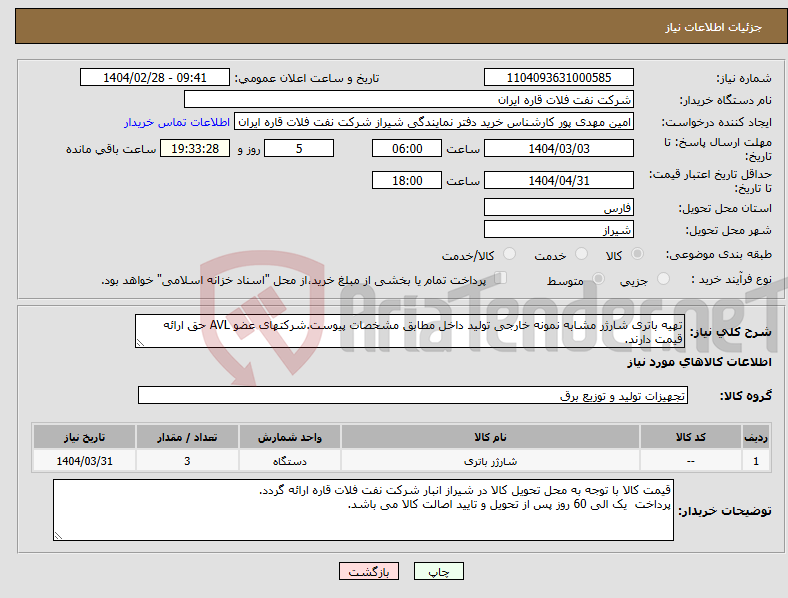
Task: Click the delivery province field فارس
Action: [x=558, y=208]
